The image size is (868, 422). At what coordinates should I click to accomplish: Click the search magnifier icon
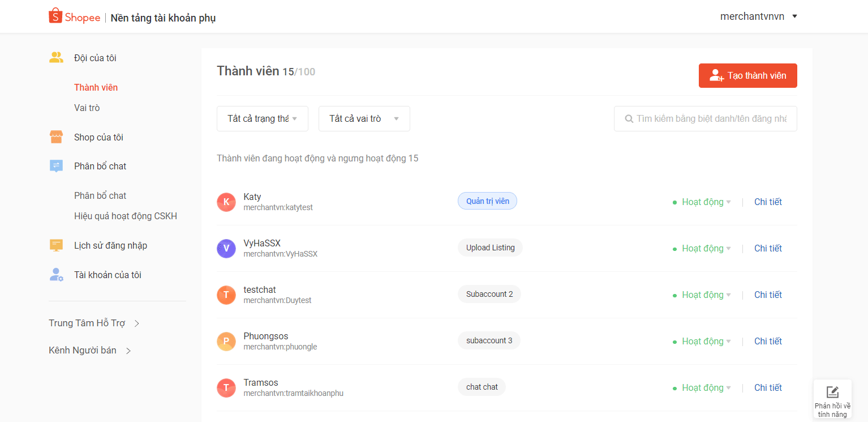[629, 119]
